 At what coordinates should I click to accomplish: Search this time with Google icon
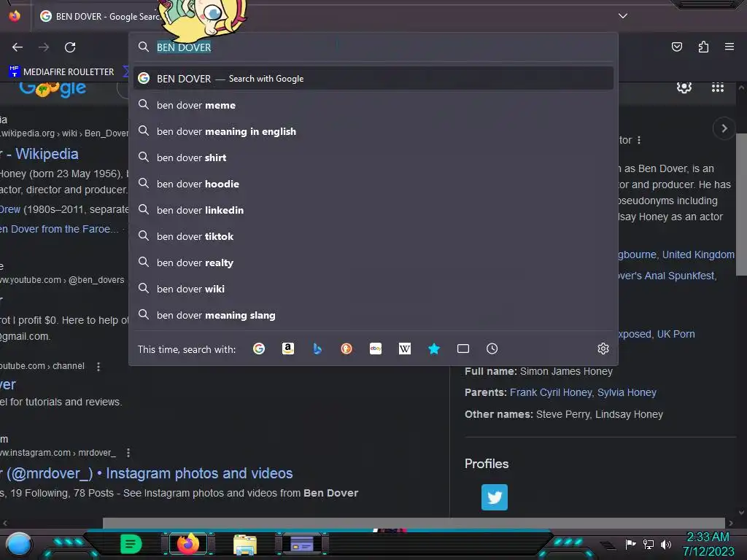tap(259, 349)
